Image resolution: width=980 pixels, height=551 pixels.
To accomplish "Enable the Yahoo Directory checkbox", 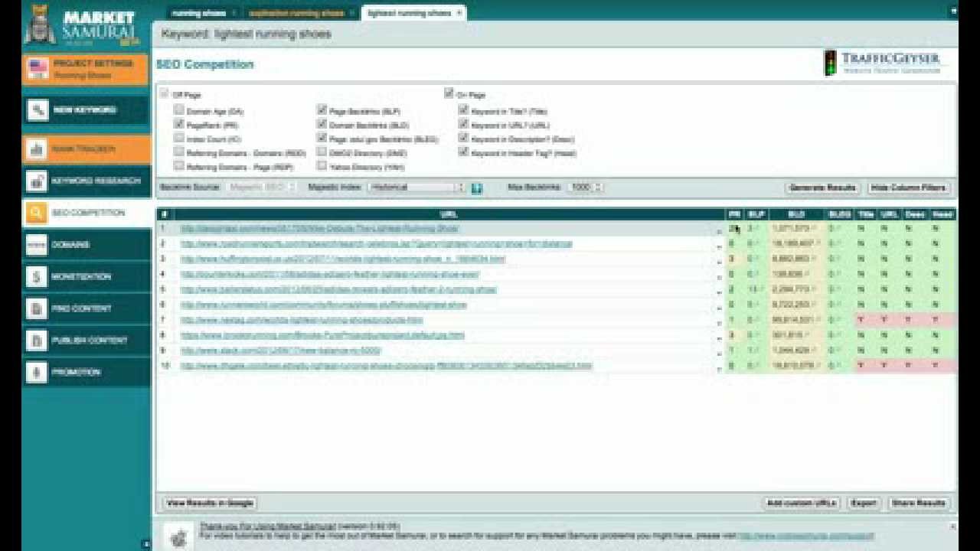I will (x=322, y=165).
